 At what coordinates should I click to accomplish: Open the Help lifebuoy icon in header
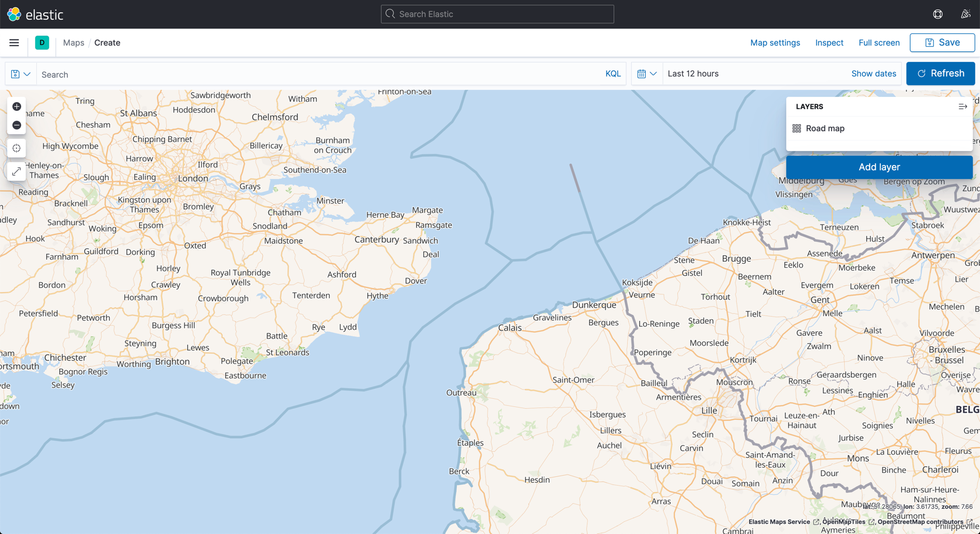(x=938, y=13)
